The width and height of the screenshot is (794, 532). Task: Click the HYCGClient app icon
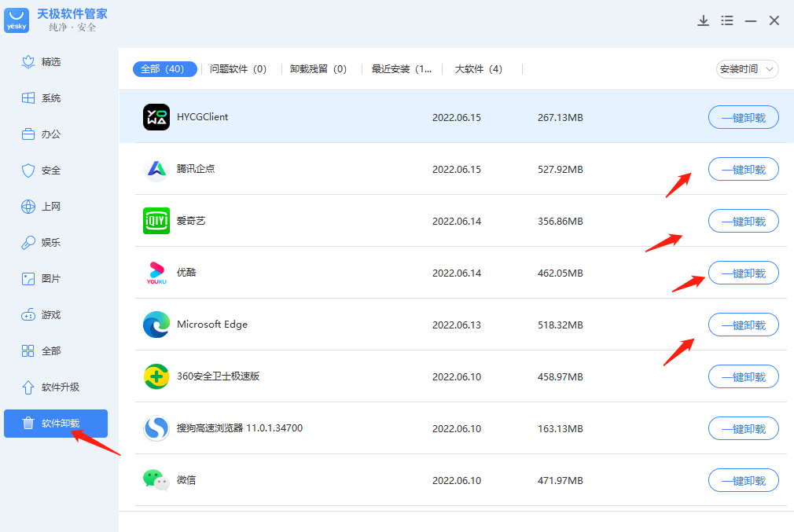(x=156, y=117)
